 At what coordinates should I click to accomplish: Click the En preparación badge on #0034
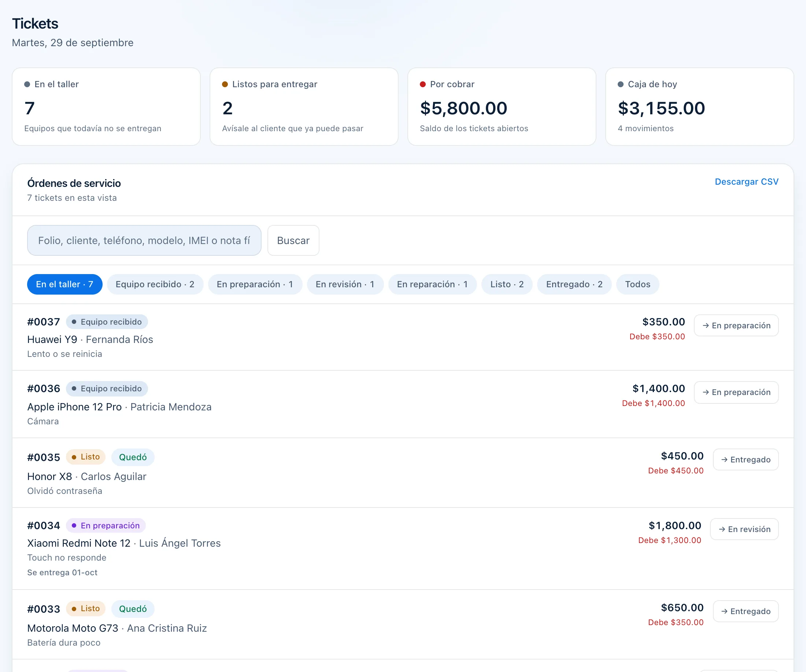[x=106, y=525]
